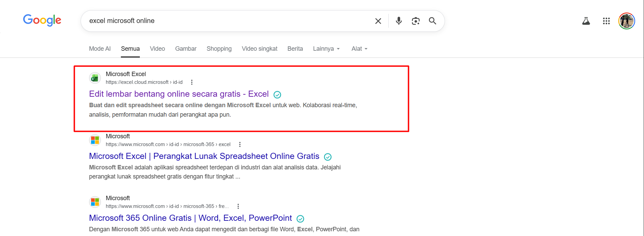644x236 pixels.
Task: Open Microsoft Excel Perangkat Lunak Spreadsheet link
Action: [x=204, y=156]
